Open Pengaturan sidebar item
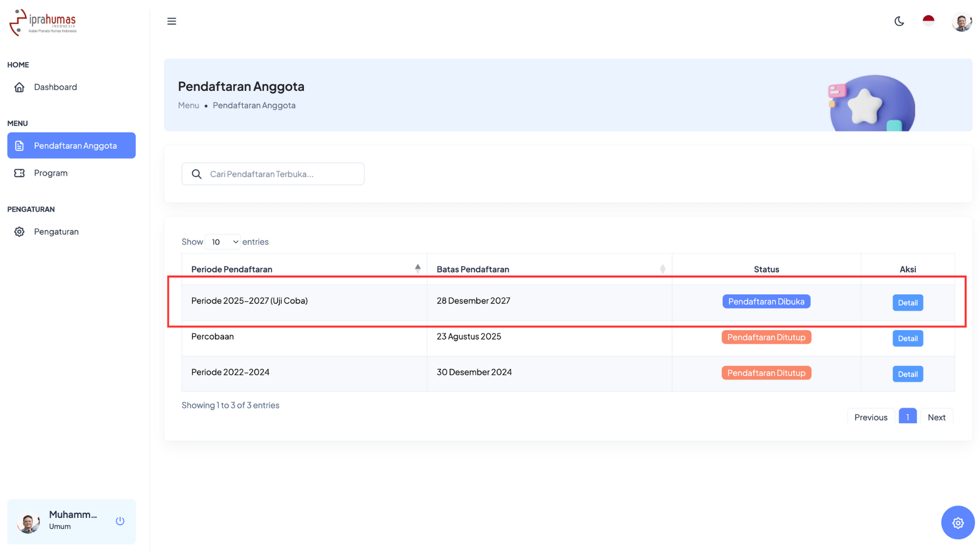The image size is (980, 551). (x=56, y=232)
